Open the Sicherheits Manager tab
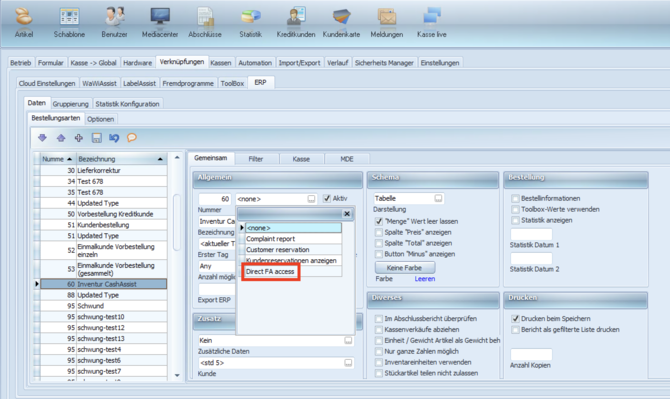 click(x=384, y=63)
